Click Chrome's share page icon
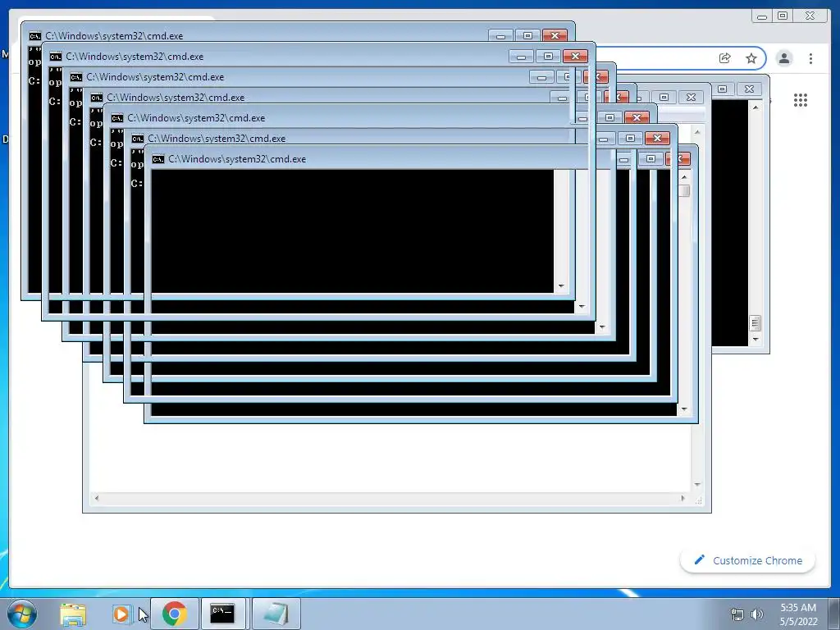The width and height of the screenshot is (840, 630). [724, 58]
